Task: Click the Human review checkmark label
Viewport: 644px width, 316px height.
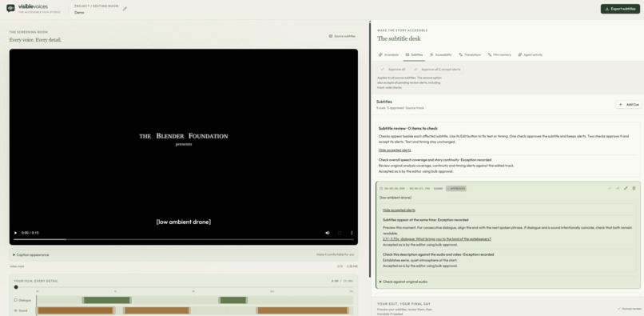Action: tap(629, 309)
